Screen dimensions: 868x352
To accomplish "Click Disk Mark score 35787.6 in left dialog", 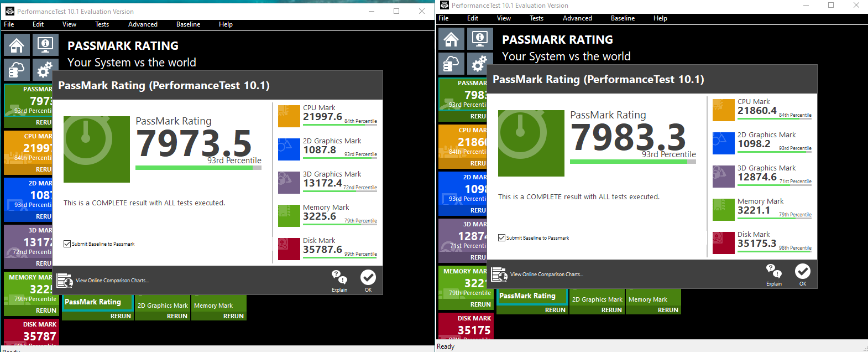I will pyautogui.click(x=322, y=250).
